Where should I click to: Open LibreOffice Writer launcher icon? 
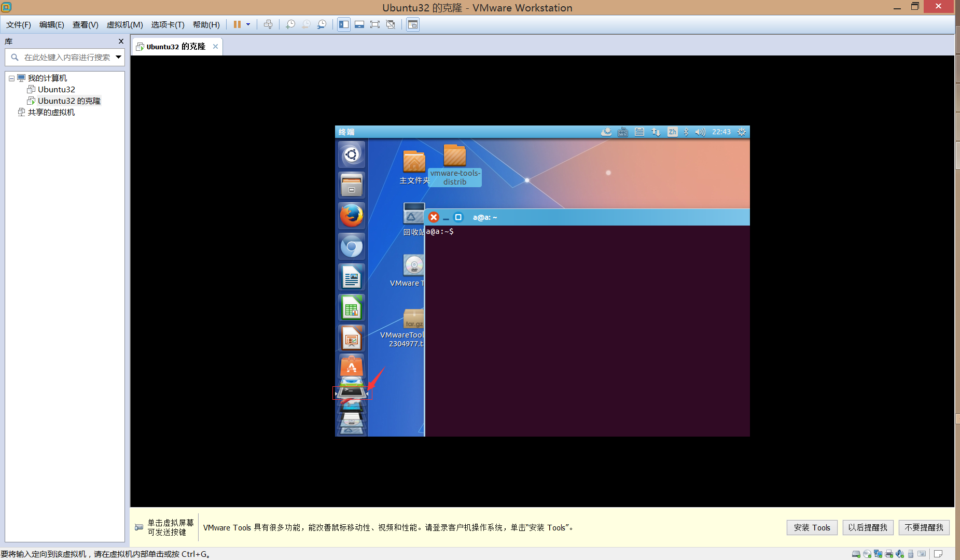pyautogui.click(x=352, y=277)
